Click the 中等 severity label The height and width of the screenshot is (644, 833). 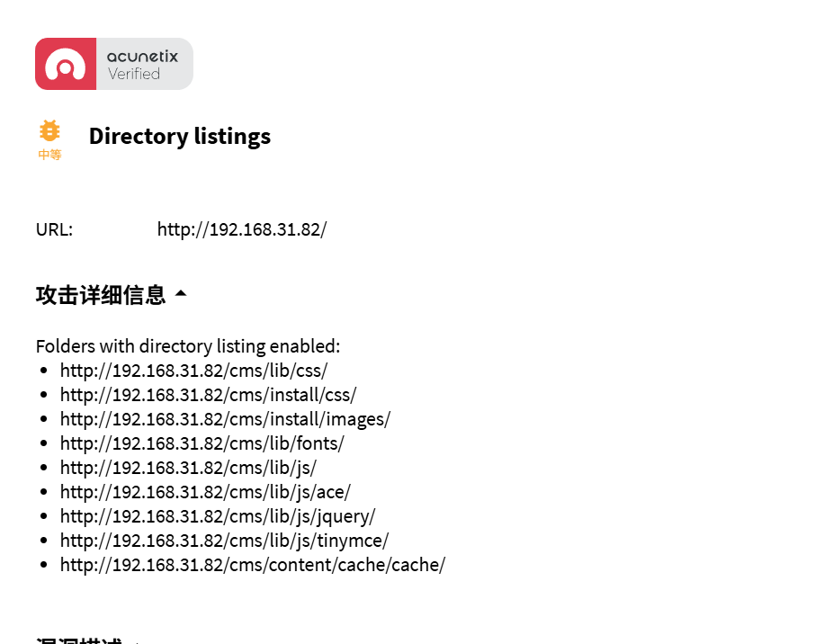[x=49, y=155]
